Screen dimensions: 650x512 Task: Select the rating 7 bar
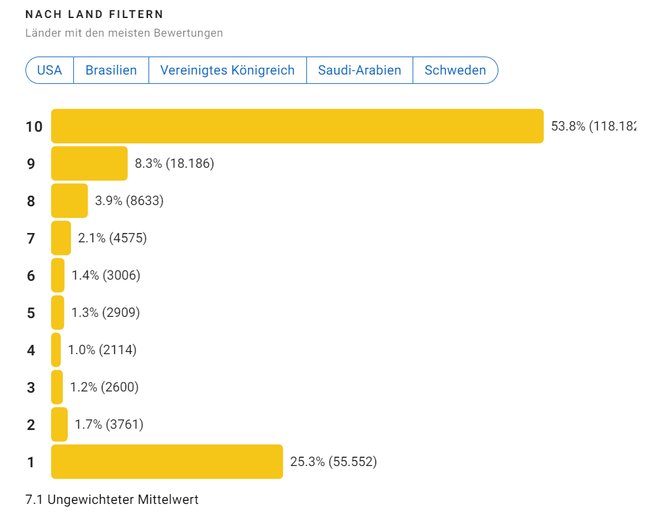tap(61, 238)
